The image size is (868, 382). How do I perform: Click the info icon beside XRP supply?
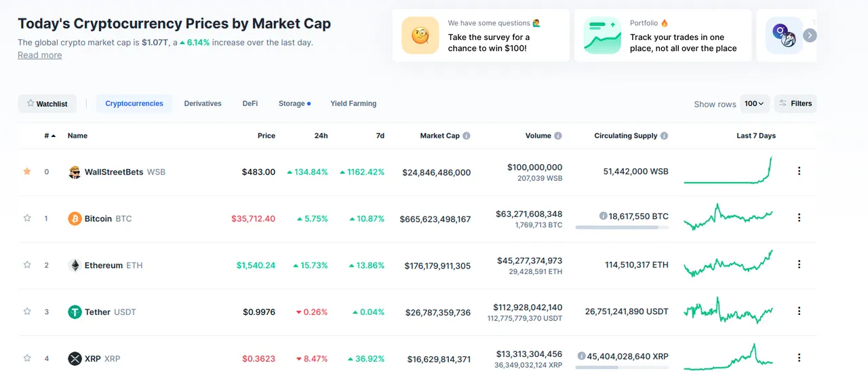click(582, 356)
